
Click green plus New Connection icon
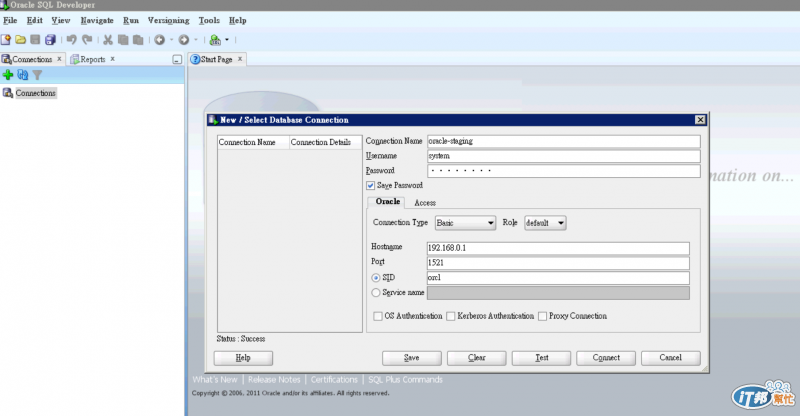[x=8, y=75]
